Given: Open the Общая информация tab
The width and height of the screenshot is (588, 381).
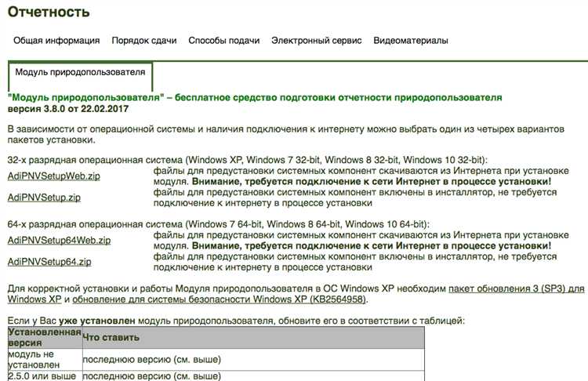Looking at the screenshot, I should coord(56,41).
